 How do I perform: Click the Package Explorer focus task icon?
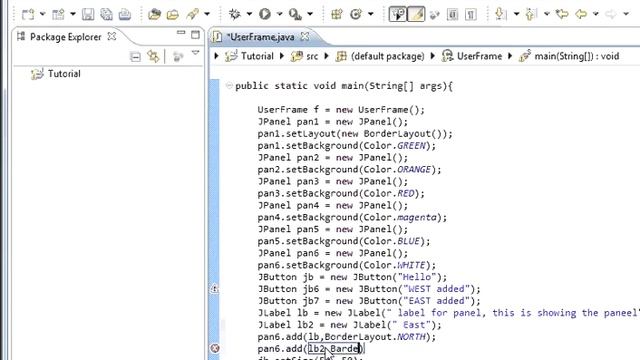pos(178,56)
